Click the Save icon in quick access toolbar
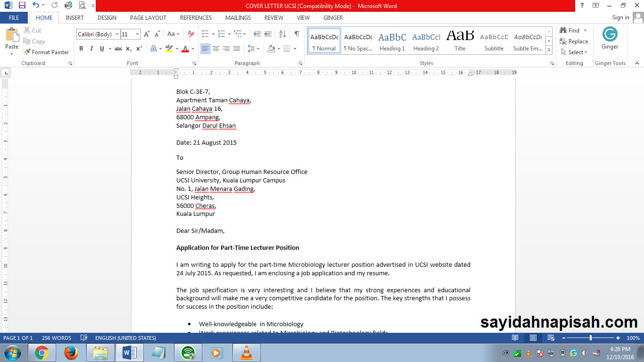644x362 pixels. (x=22, y=6)
